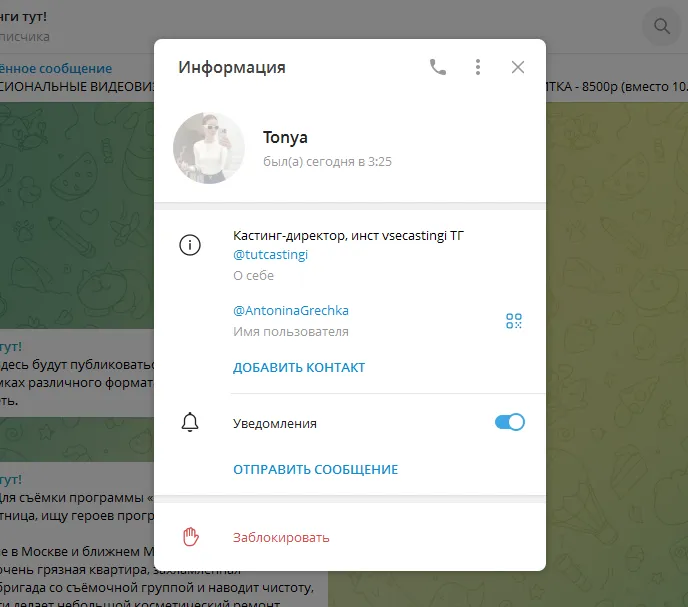Click the 'Имя пользователя' label

(290, 332)
